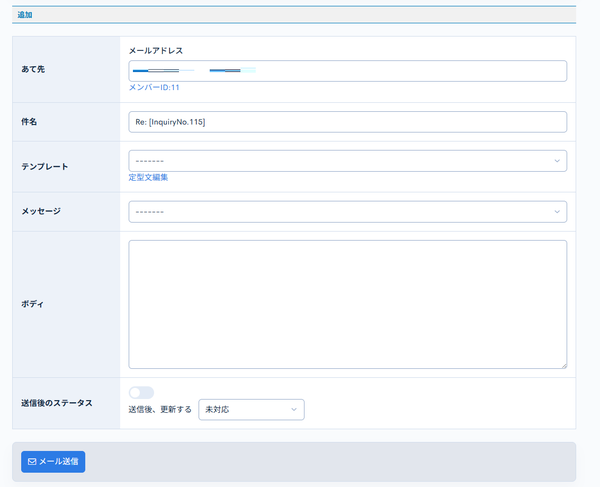
Task: Open the メンバーID:11 link
Action: [154, 88]
